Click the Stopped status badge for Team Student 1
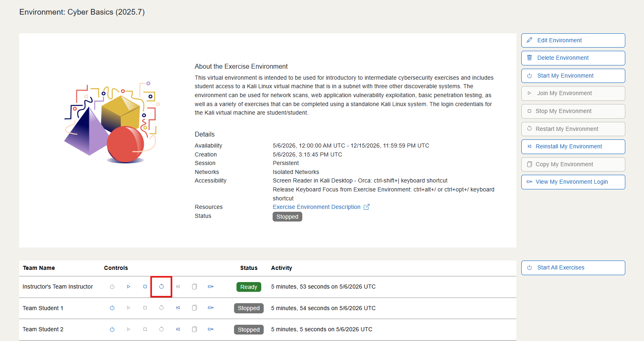The width and height of the screenshot is (644, 341). 249,308
